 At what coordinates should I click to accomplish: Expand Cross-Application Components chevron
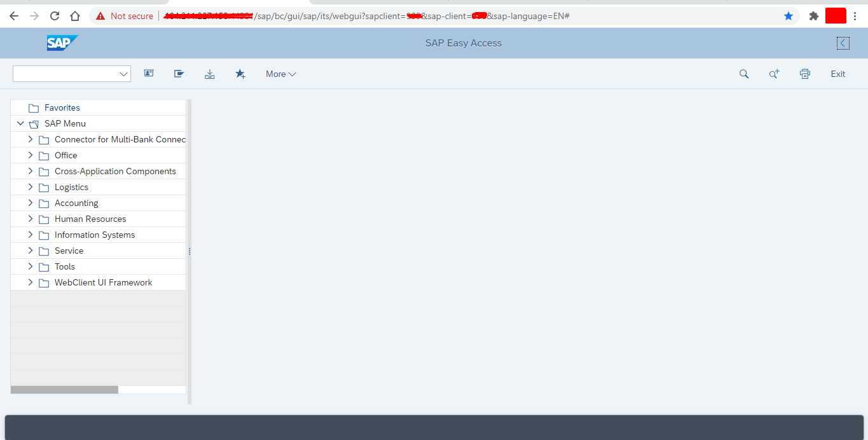[x=30, y=171]
